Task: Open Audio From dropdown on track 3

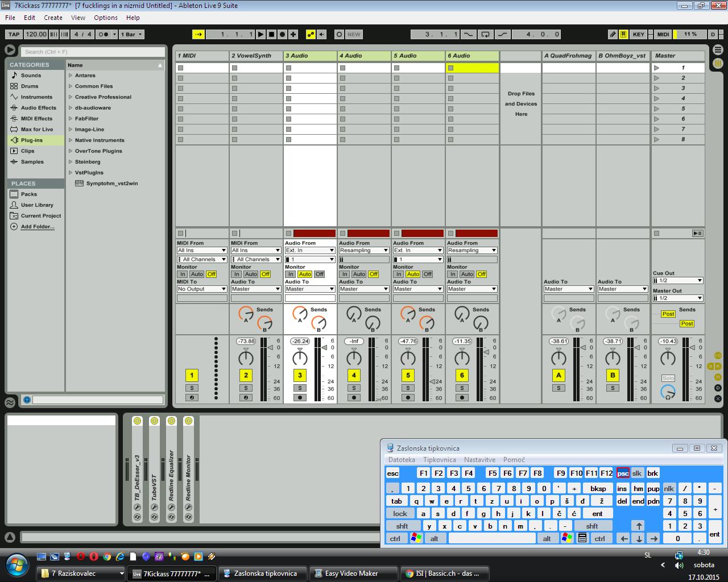Action: click(310, 250)
